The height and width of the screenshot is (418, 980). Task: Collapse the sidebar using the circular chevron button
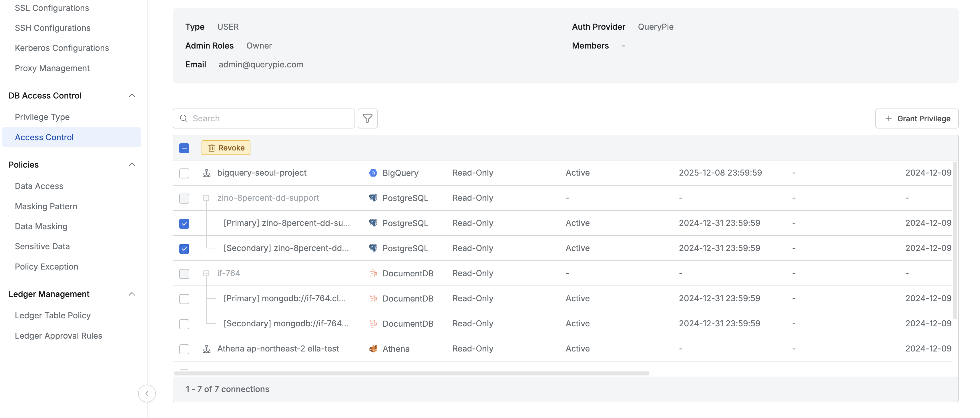147,393
